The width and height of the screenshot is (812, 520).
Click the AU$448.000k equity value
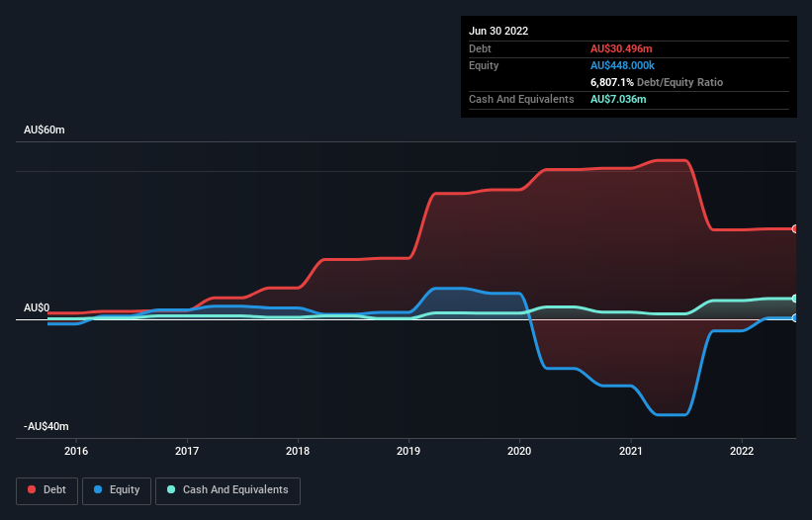pyautogui.click(x=622, y=65)
